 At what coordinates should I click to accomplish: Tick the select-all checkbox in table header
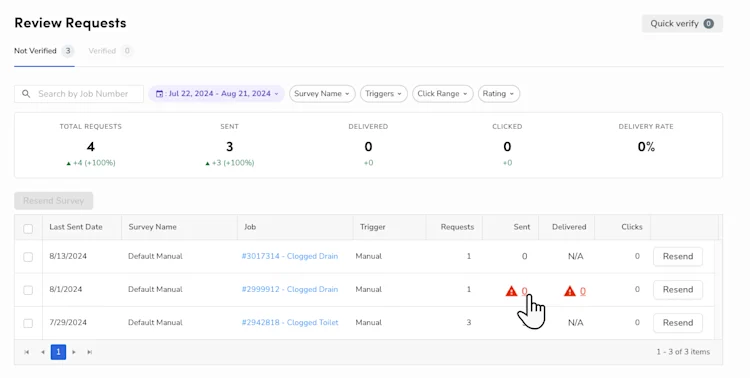[28, 229]
